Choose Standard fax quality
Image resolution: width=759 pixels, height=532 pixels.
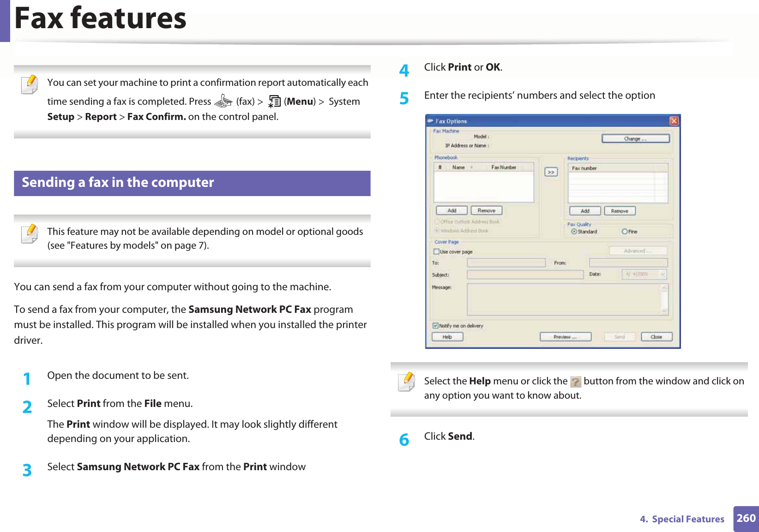click(584, 232)
